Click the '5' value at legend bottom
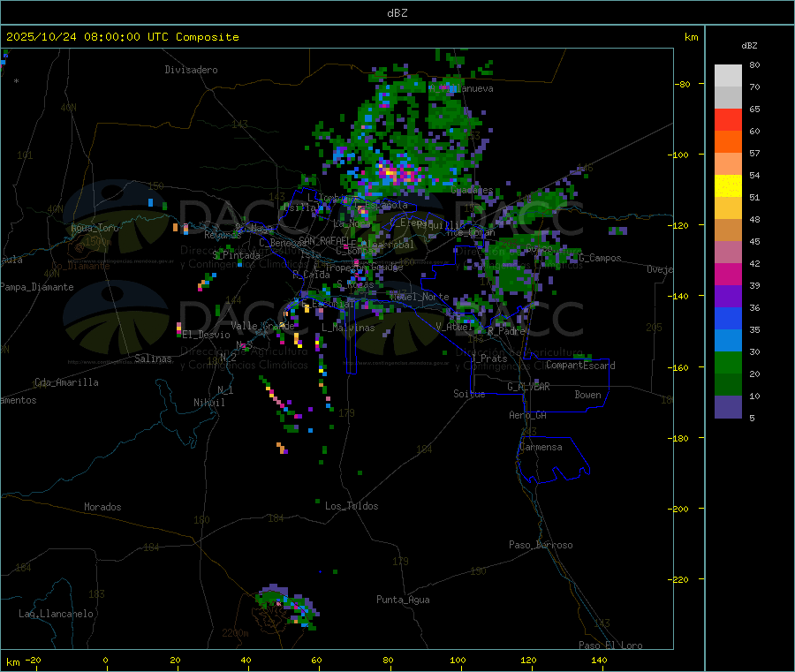 point(752,418)
